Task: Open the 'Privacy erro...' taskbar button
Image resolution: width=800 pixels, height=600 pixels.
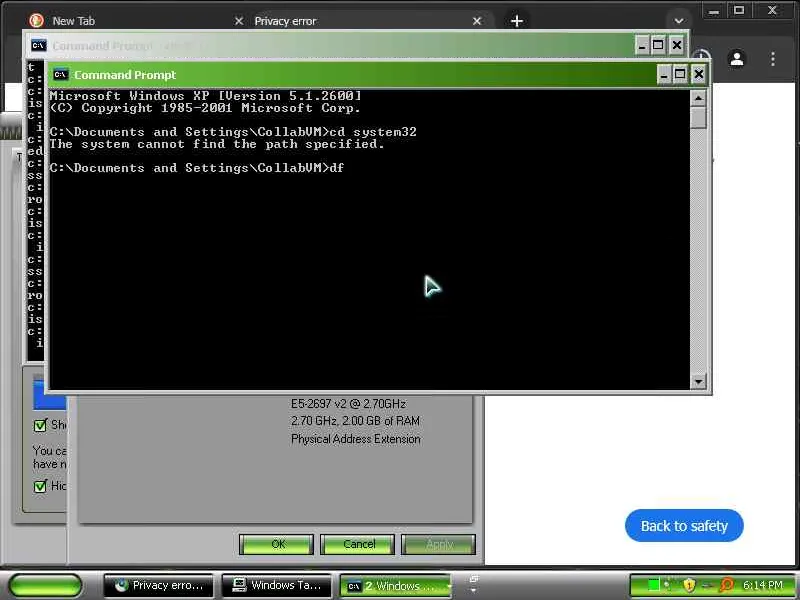Action: tap(158, 585)
